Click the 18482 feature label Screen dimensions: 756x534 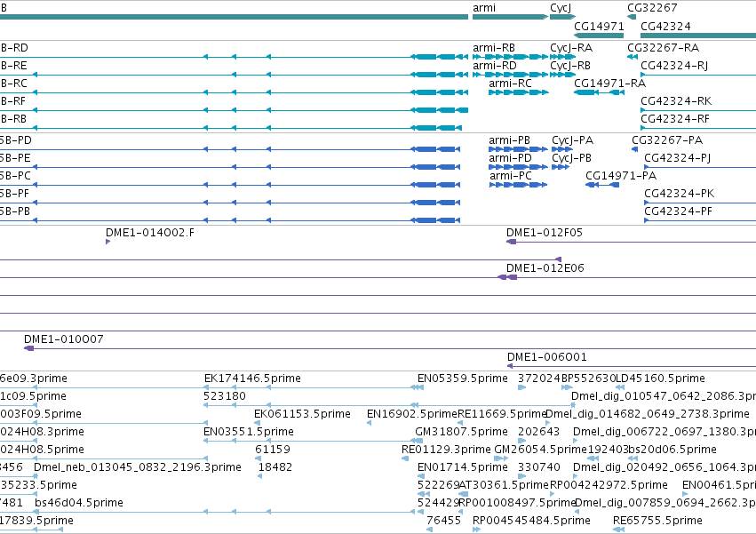[x=275, y=467]
